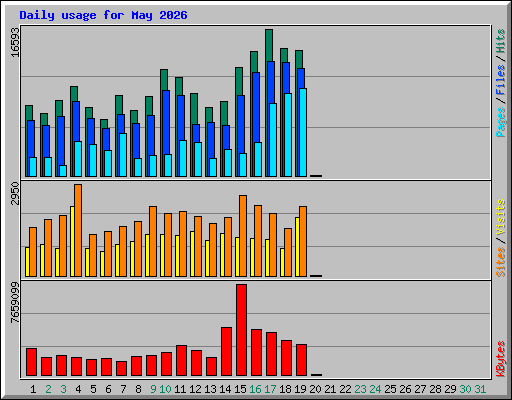
Task: Click the green day 10 axis label
Action: click(x=165, y=389)
